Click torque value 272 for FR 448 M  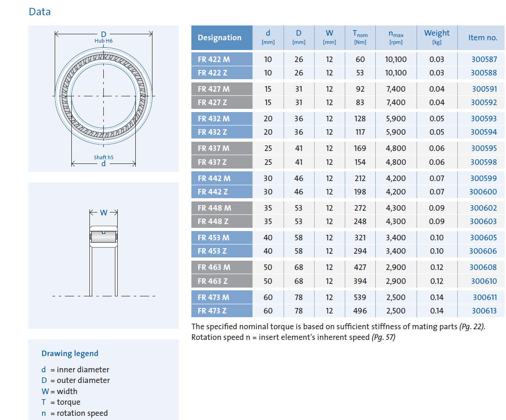360,208
